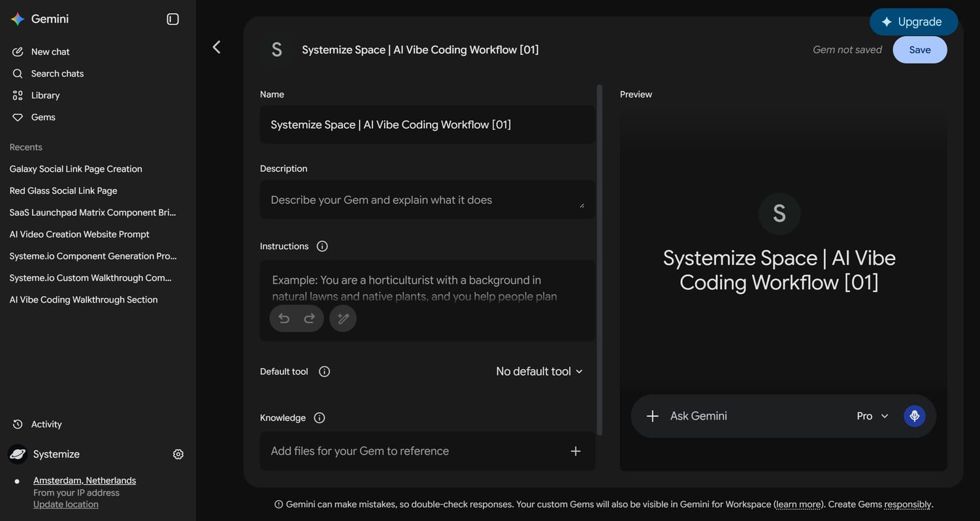The height and width of the screenshot is (521, 980).
Task: Click the Update location link
Action: tap(66, 505)
